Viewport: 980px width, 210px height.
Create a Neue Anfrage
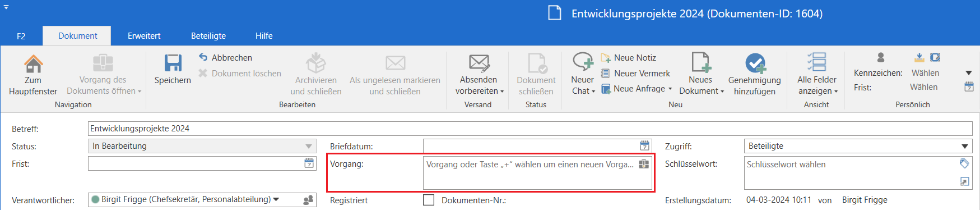click(636, 89)
